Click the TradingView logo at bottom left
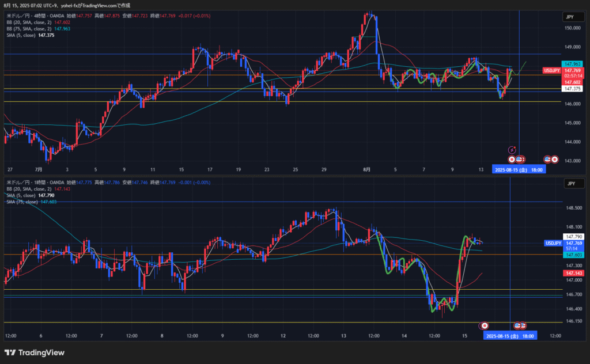The image size is (590, 364). pos(34,352)
